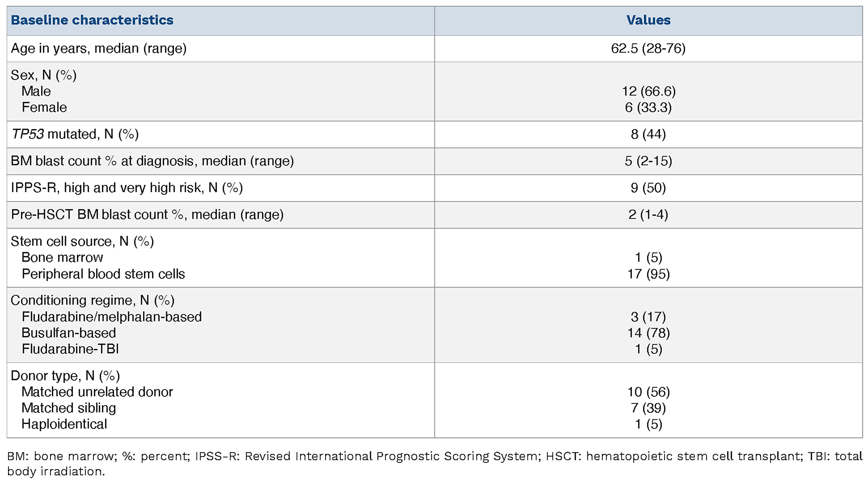
Task: Click the "Values" column header
Action: pyautogui.click(x=648, y=20)
